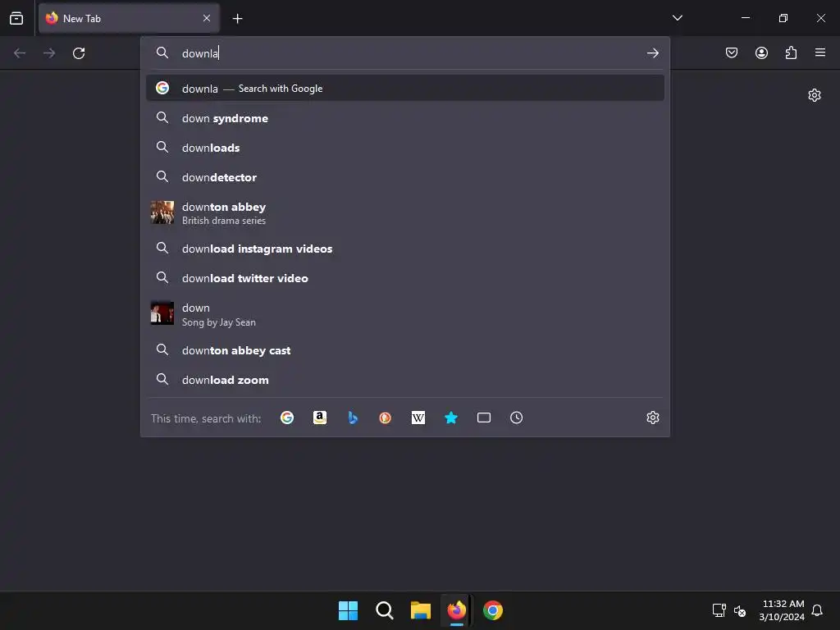The height and width of the screenshot is (630, 840).
Task: Click the muted volume tray icon
Action: tap(740, 610)
